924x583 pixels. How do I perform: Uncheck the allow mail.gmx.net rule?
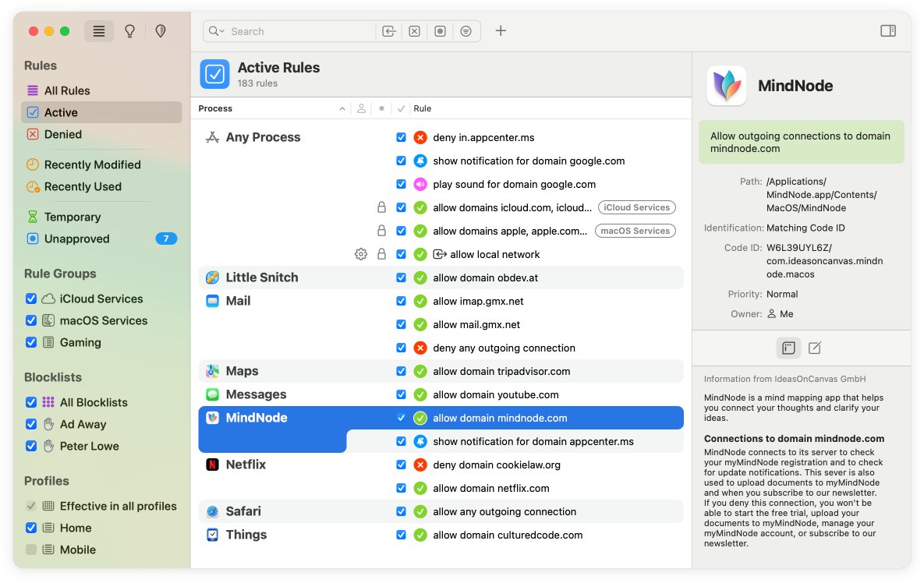(x=401, y=324)
